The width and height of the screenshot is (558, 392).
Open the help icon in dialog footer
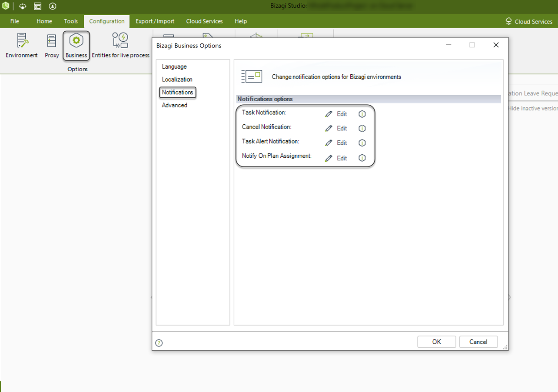pos(159,343)
